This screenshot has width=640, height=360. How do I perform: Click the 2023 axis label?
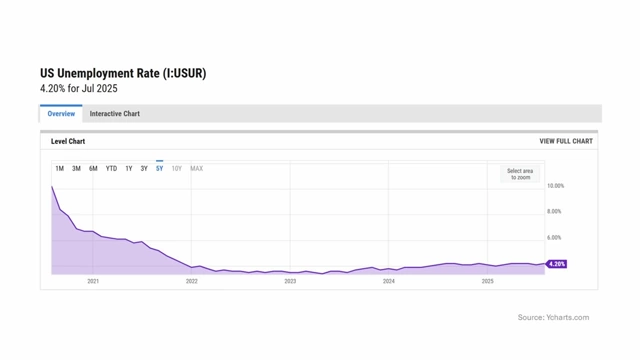coord(290,281)
